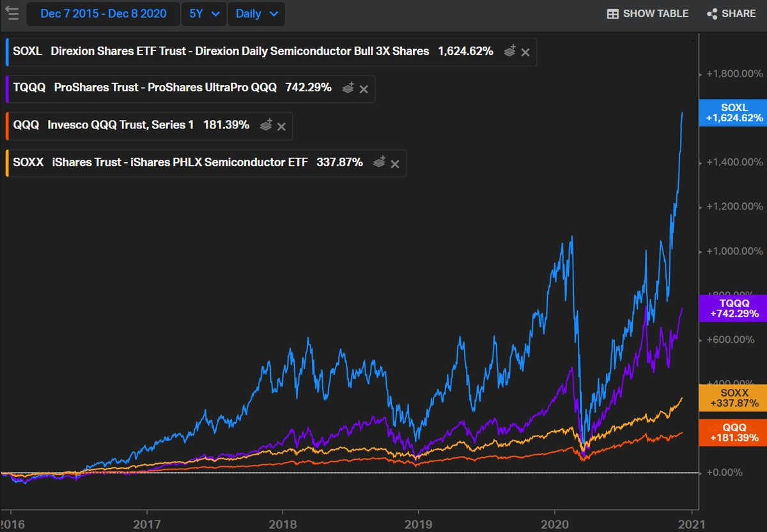767x532 pixels.
Task: Click the SOXX 337.87% return in legend
Action: click(339, 162)
